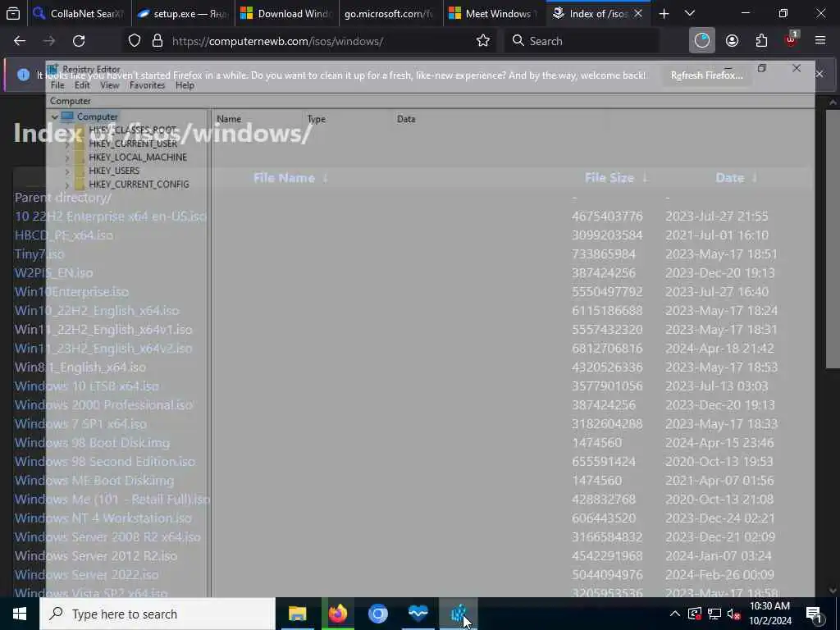Dismiss the Firefox refresh notification bar
This screenshot has height=630, width=840.
pos(819,74)
